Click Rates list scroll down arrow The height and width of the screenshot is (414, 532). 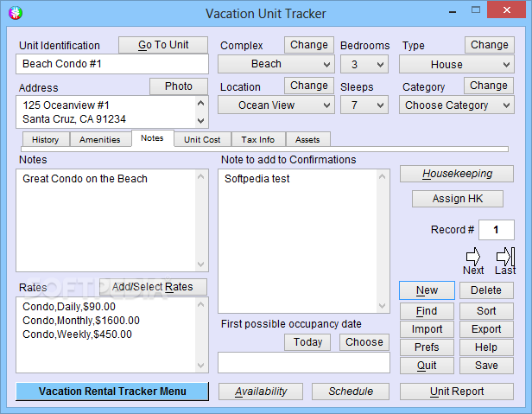[x=201, y=366]
